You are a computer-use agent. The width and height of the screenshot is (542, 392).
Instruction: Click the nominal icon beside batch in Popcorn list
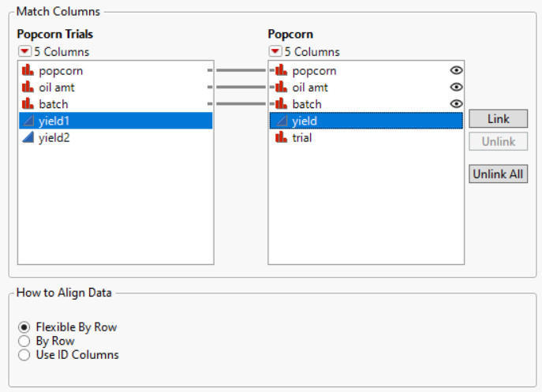(x=281, y=104)
